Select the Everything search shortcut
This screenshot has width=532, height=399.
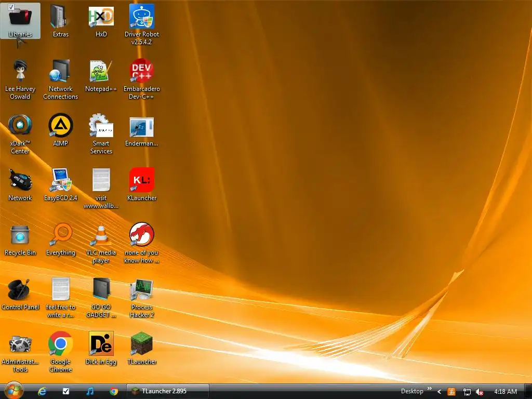click(x=60, y=239)
